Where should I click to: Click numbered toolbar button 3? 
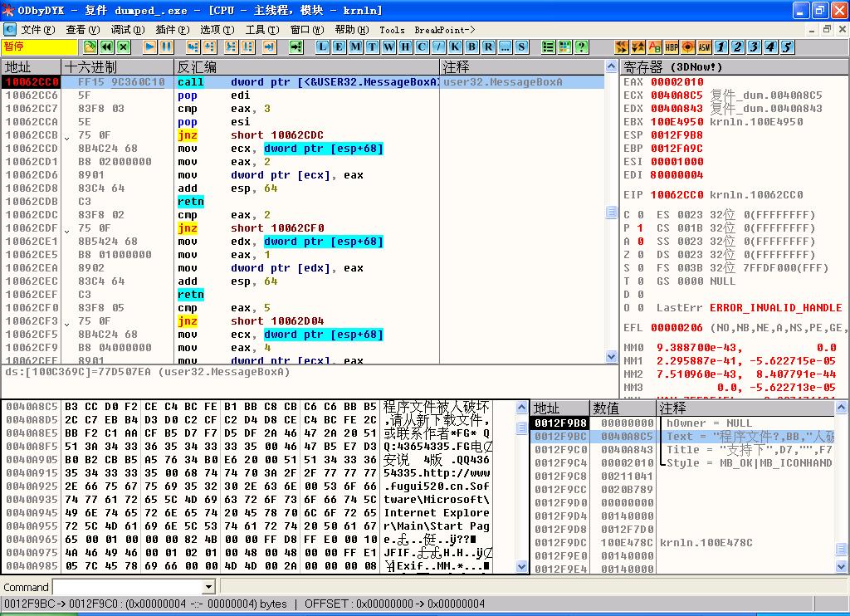[x=754, y=47]
